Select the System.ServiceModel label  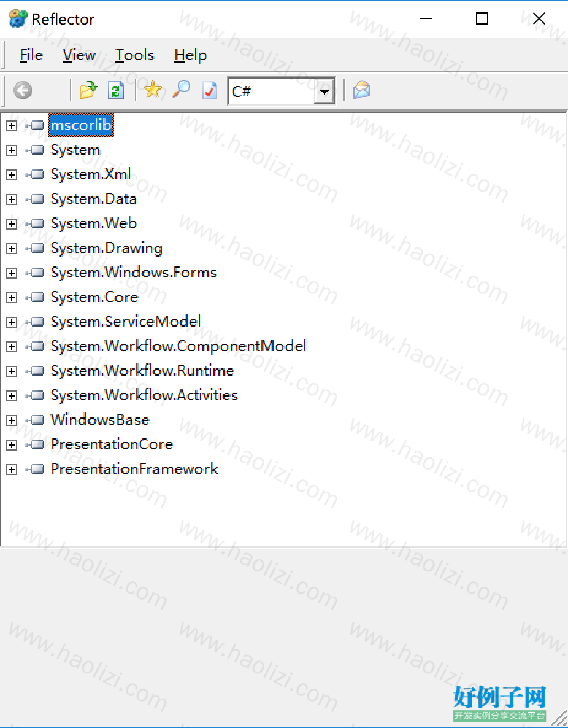pyautogui.click(x=126, y=322)
